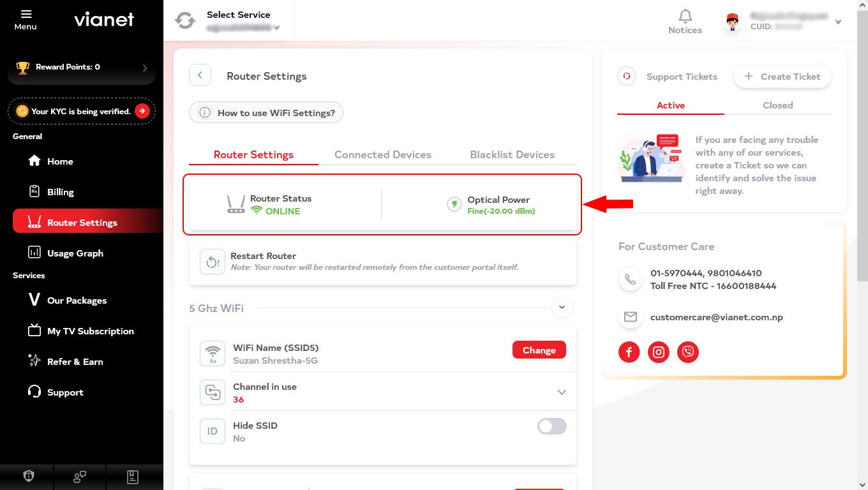Click the ONLINE router status text
This screenshot has height=490, width=868.
coord(283,211)
